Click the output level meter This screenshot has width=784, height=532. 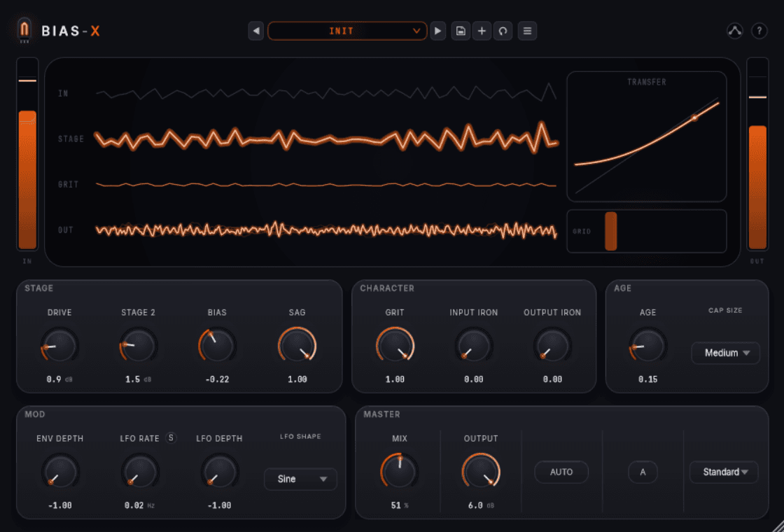coord(757,154)
